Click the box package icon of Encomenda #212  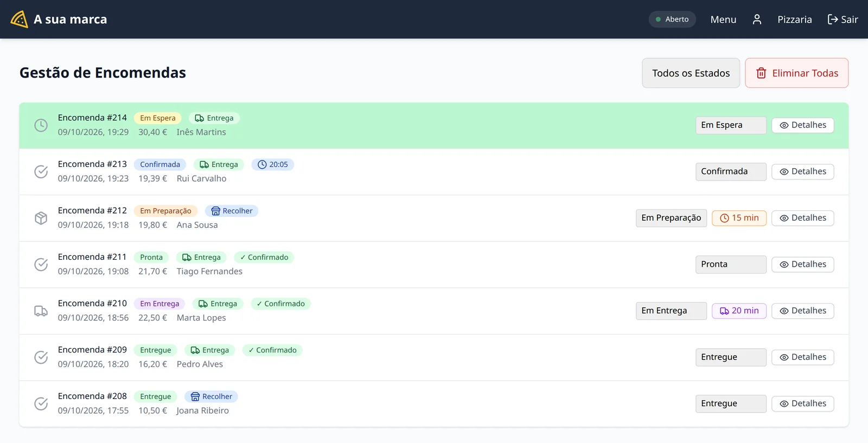[41, 218]
